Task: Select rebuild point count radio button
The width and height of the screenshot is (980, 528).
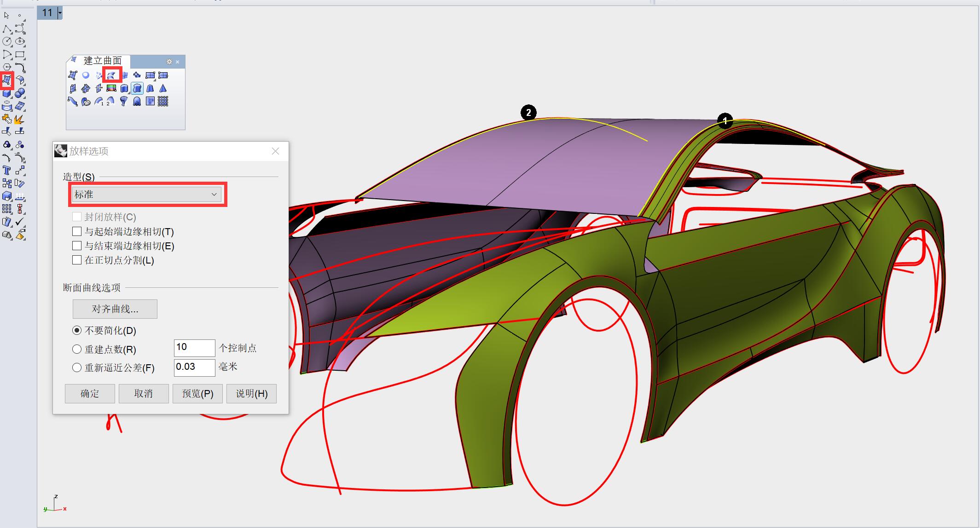Action: [77, 349]
